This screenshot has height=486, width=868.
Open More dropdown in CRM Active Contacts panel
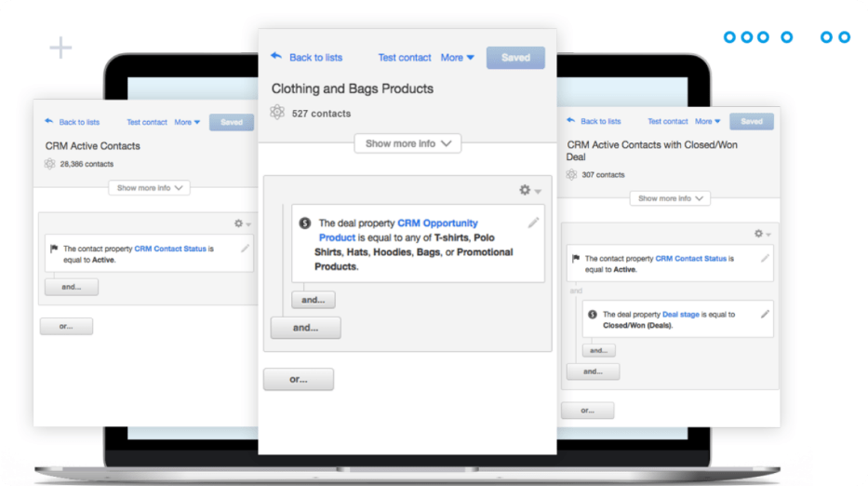pos(187,122)
